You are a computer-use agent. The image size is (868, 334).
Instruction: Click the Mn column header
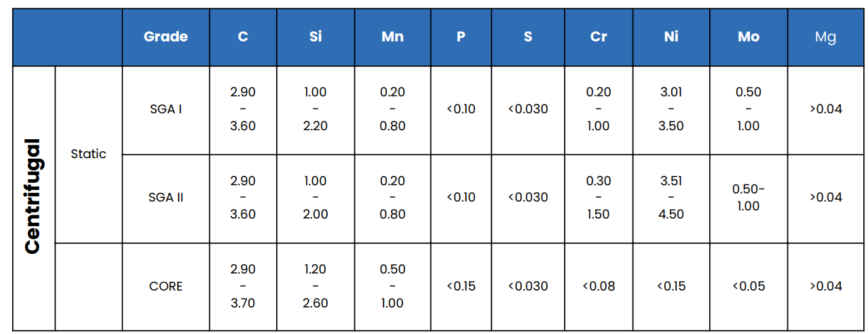pyautogui.click(x=392, y=37)
